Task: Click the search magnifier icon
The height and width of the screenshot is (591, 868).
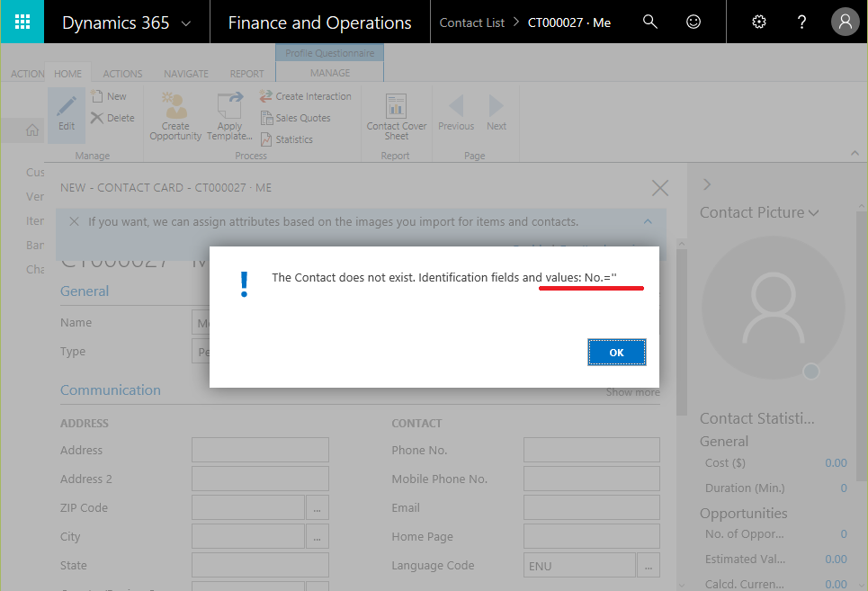Action: click(x=650, y=22)
